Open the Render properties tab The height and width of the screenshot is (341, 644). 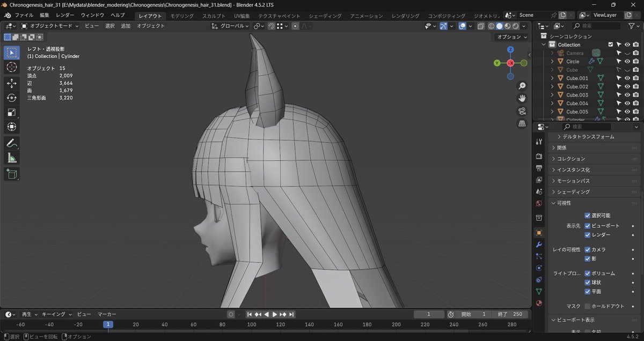(x=539, y=156)
